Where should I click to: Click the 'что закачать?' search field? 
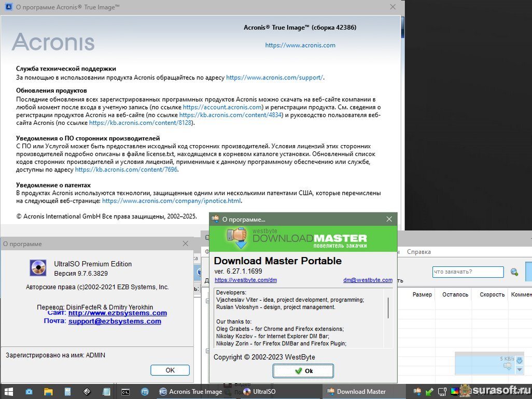point(468,272)
